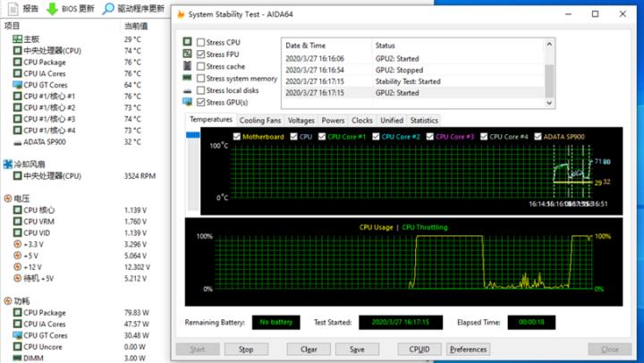Click the +12 V voltage icon
644x363 pixels.
click(x=17, y=267)
